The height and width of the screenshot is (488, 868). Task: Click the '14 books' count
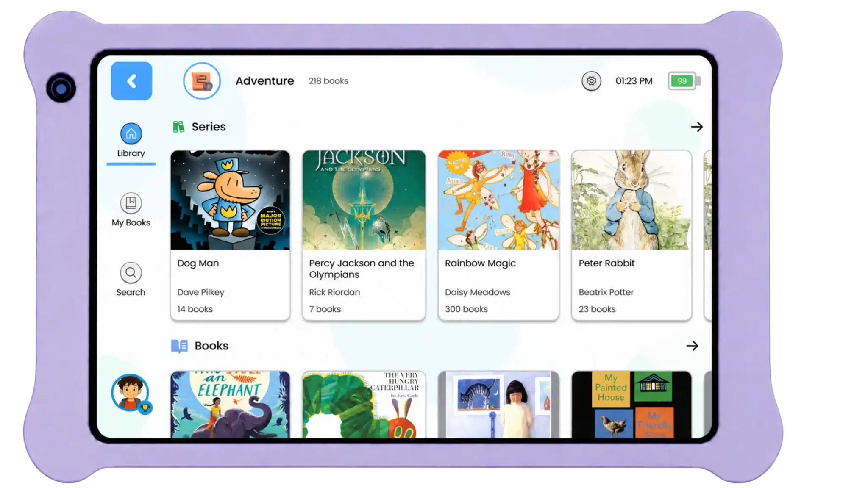coord(195,309)
